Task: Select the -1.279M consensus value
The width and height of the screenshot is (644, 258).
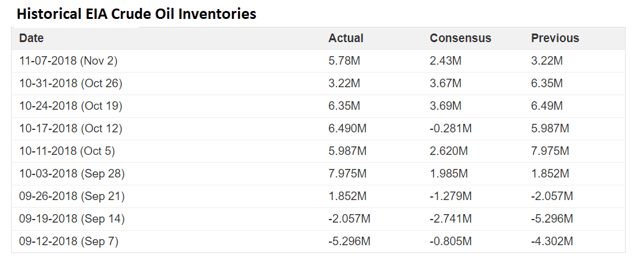Action: [x=450, y=196]
